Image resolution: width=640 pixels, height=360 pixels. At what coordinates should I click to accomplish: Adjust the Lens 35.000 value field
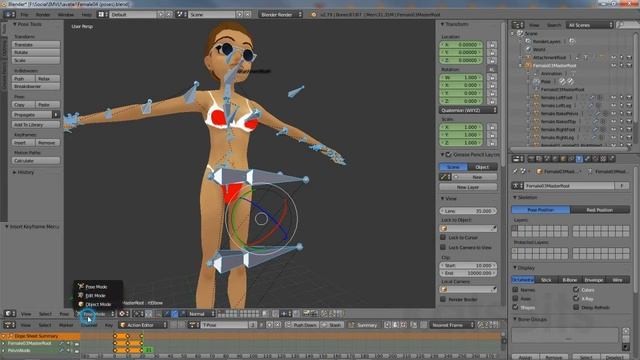pyautogui.click(x=468, y=211)
